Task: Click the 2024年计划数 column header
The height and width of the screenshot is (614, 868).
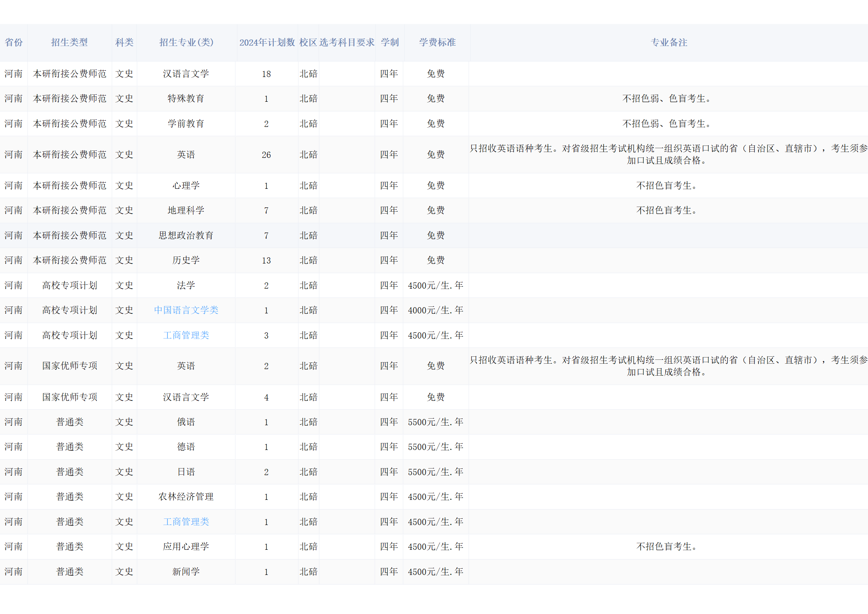Action: click(267, 42)
